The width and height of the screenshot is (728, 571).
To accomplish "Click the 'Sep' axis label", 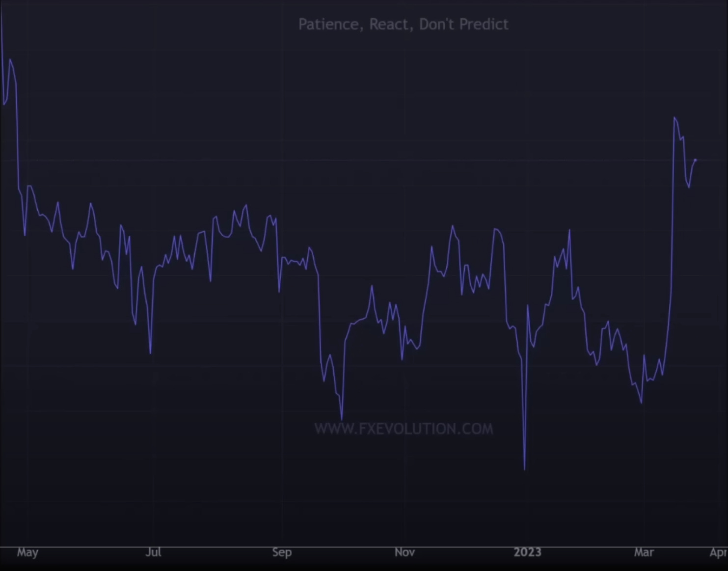I will [x=282, y=552].
